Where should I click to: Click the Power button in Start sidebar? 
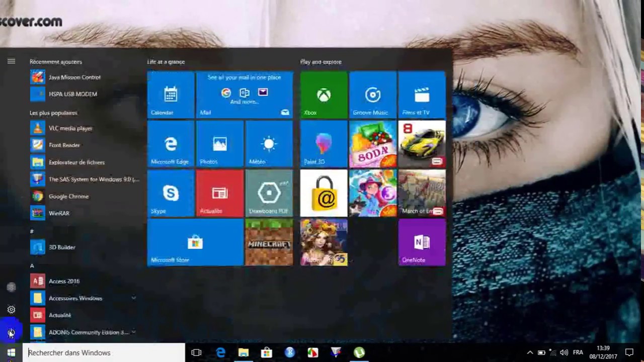point(11,332)
